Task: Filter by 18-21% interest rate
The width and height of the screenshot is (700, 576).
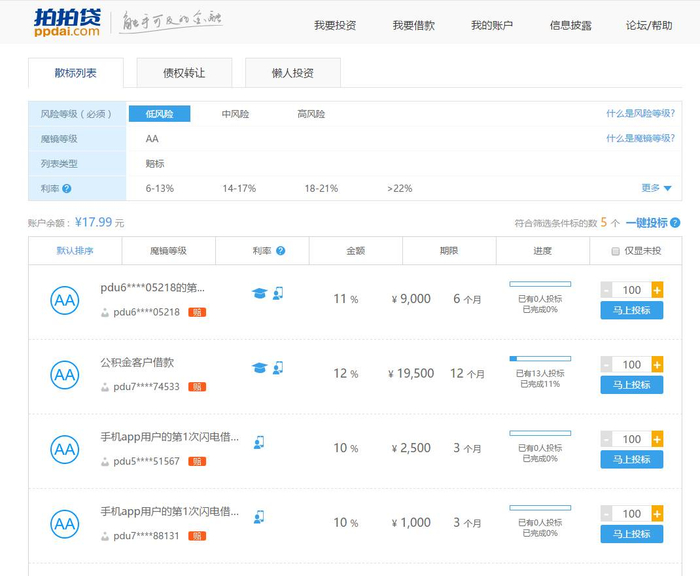Action: (321, 188)
